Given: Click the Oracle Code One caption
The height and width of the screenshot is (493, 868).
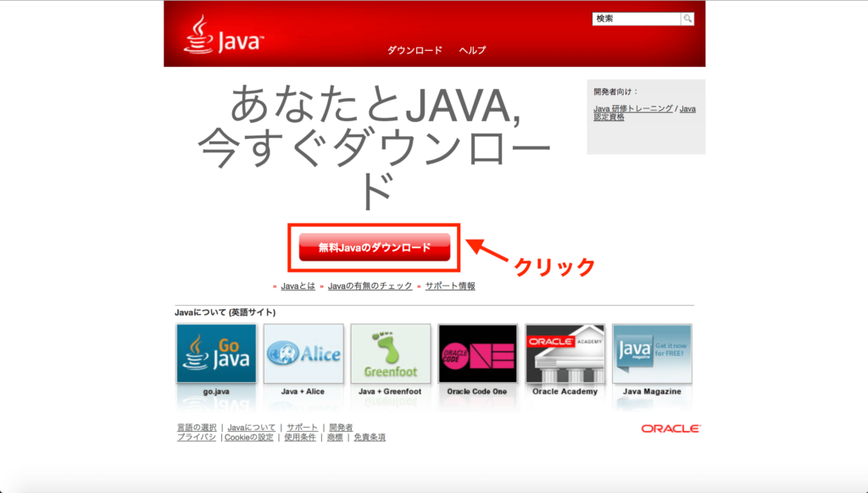Looking at the screenshot, I should (477, 391).
